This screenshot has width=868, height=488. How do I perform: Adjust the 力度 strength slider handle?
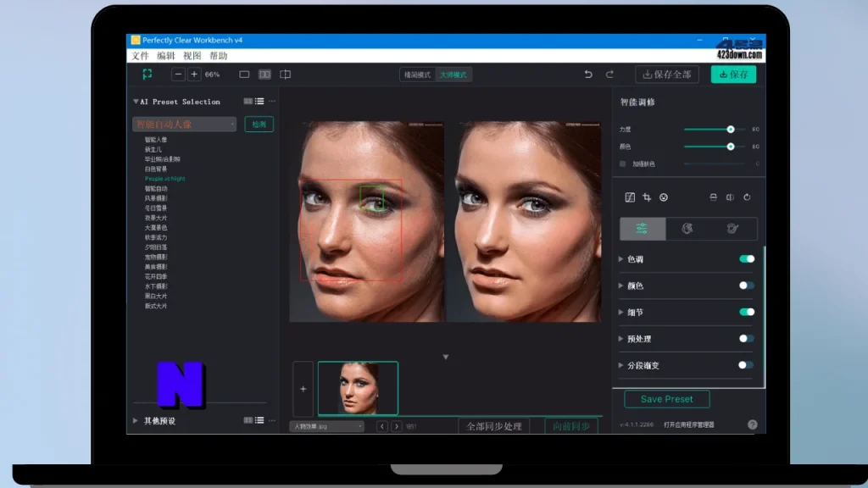[731, 130]
